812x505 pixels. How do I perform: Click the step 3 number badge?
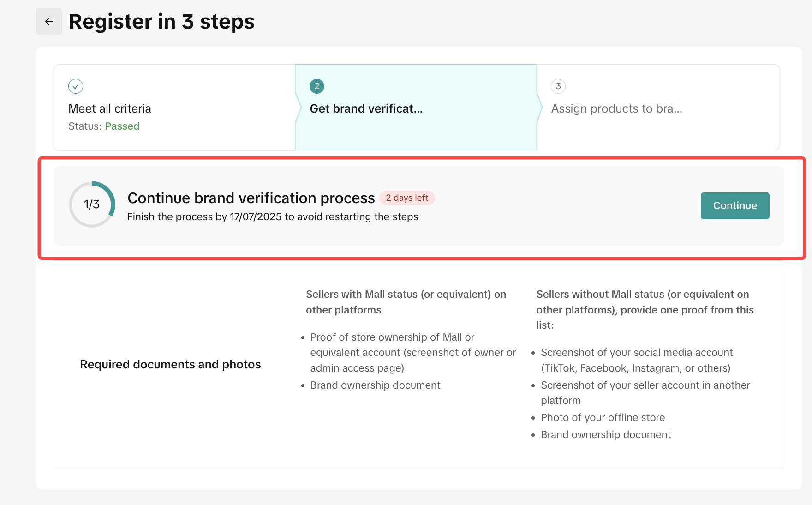[558, 86]
